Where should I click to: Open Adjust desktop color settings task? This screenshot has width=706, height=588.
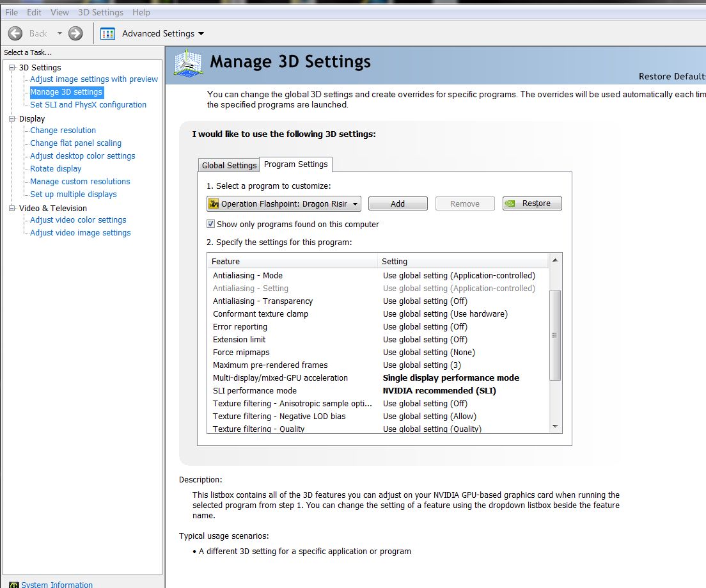[x=82, y=156]
